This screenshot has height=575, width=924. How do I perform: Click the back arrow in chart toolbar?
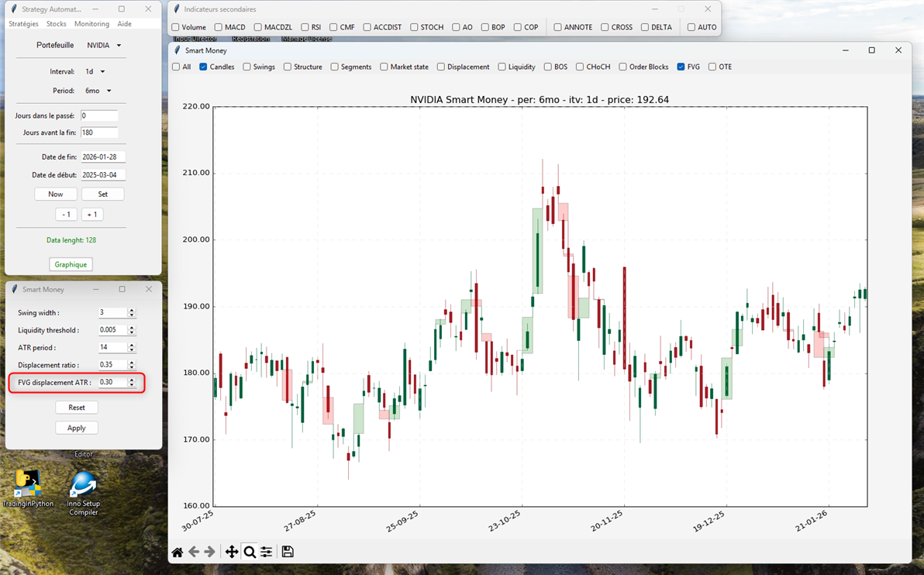coord(194,552)
